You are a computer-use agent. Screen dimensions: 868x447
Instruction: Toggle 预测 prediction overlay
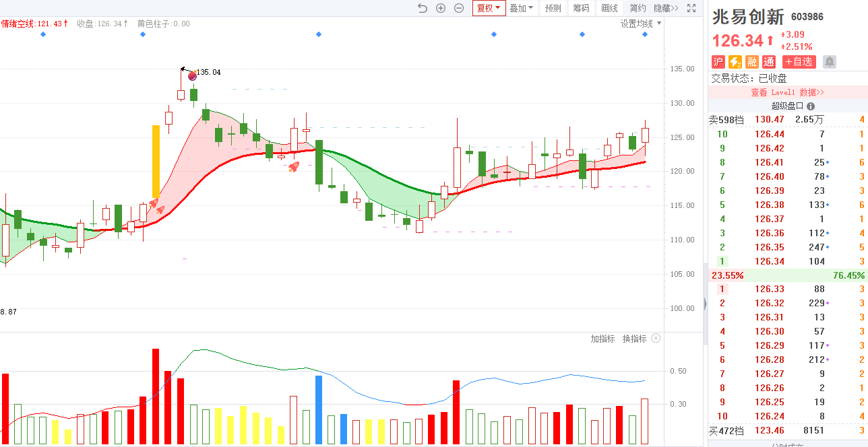(x=553, y=8)
